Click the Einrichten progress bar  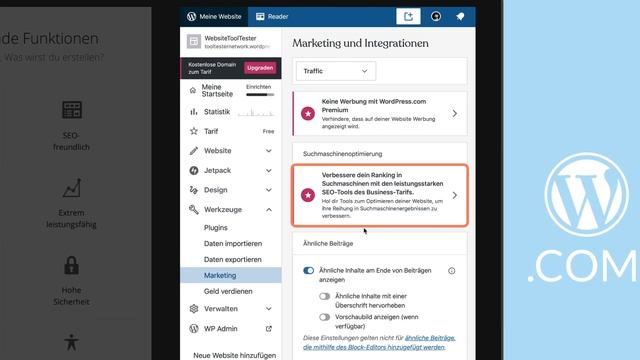pyautogui.click(x=260, y=95)
